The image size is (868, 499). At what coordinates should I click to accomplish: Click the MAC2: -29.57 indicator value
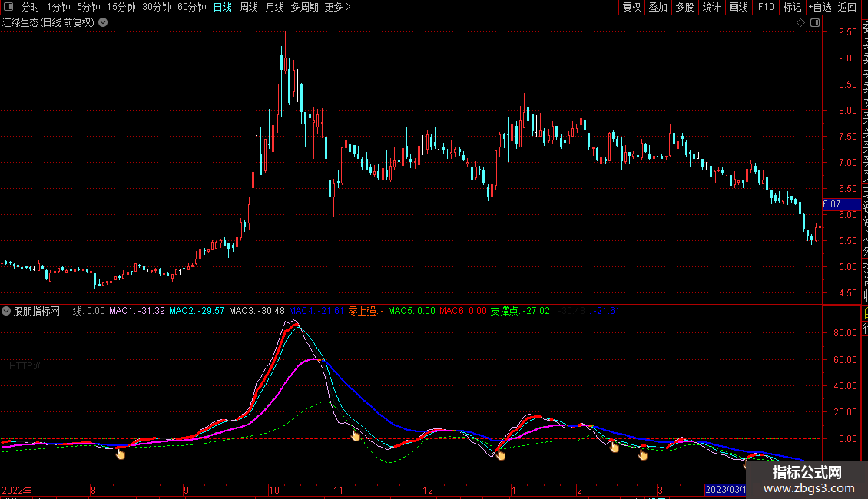tap(197, 311)
